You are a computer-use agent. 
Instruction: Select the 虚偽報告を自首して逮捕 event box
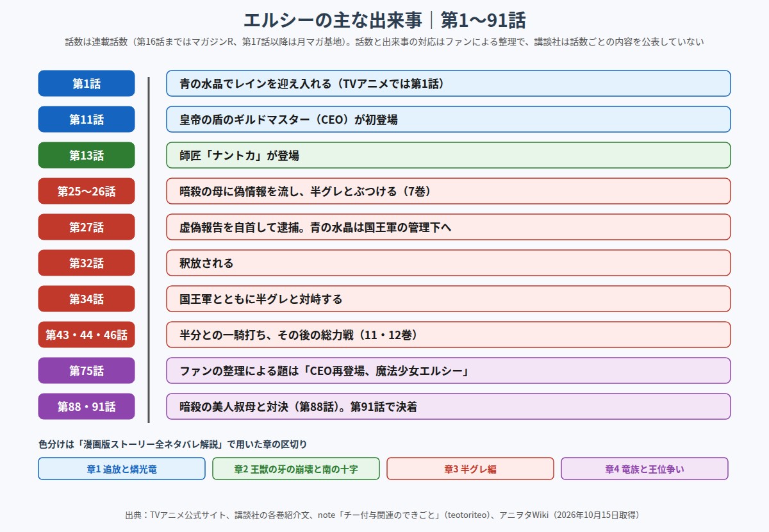point(449,227)
